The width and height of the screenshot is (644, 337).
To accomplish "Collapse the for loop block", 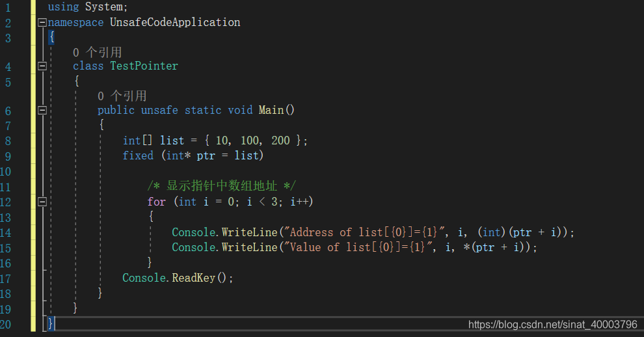I will point(42,202).
